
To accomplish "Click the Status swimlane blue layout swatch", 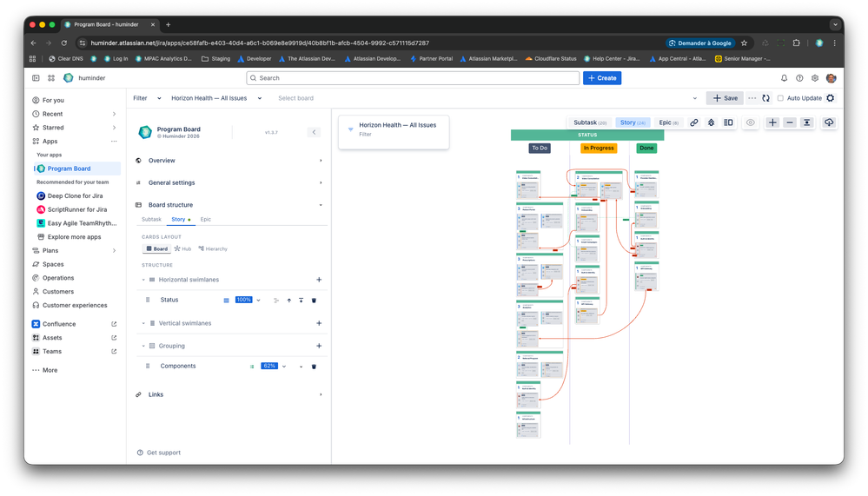I will (x=227, y=300).
